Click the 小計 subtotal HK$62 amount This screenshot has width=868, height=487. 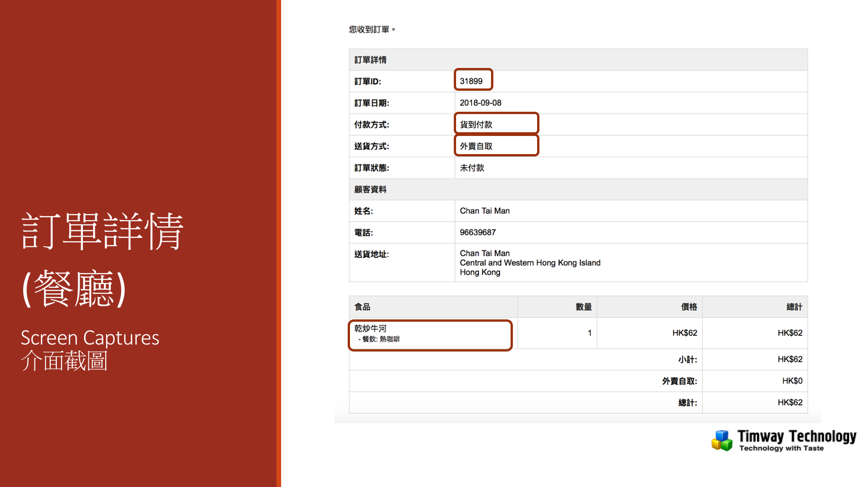pyautogui.click(x=790, y=359)
